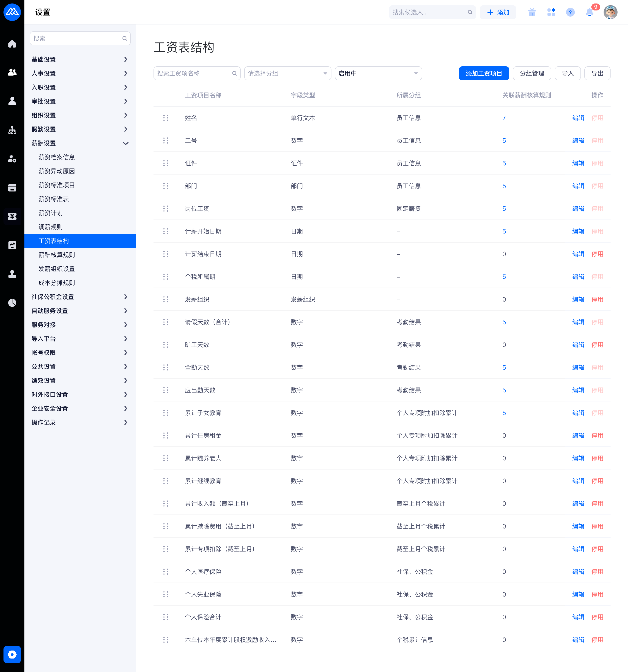Open the person-with-plus onboarding icon in rail
Image resolution: width=628 pixels, height=672 pixels.
(x=12, y=159)
